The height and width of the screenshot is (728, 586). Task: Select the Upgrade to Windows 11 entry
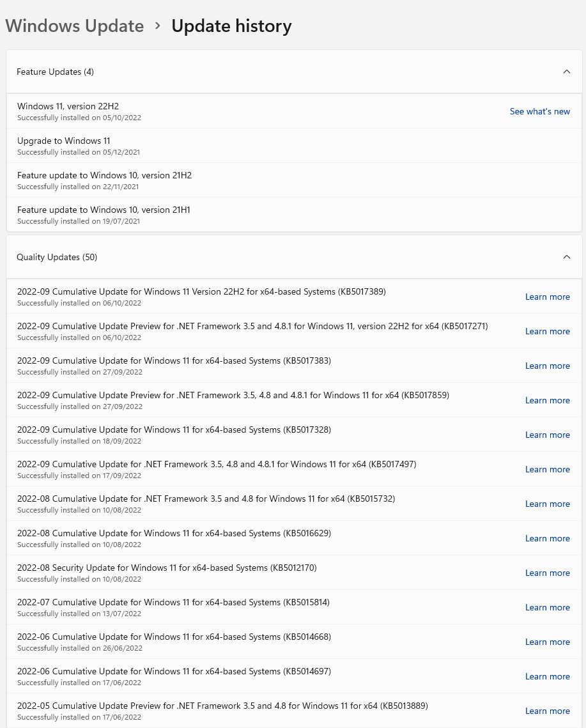coord(256,145)
